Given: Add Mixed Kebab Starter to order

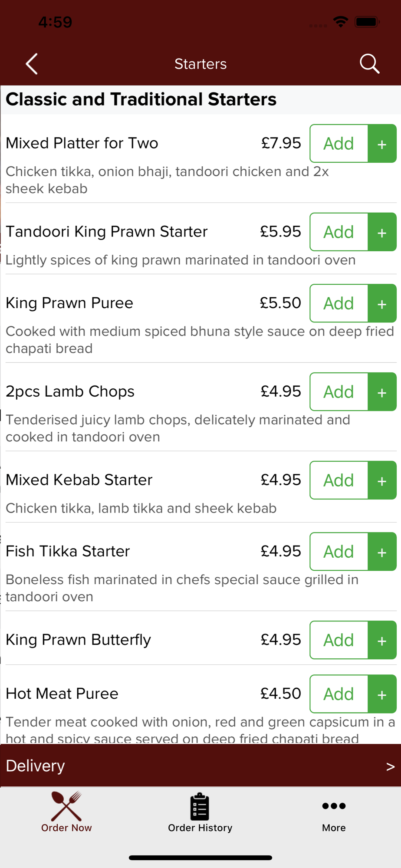Looking at the screenshot, I should 352,480.
